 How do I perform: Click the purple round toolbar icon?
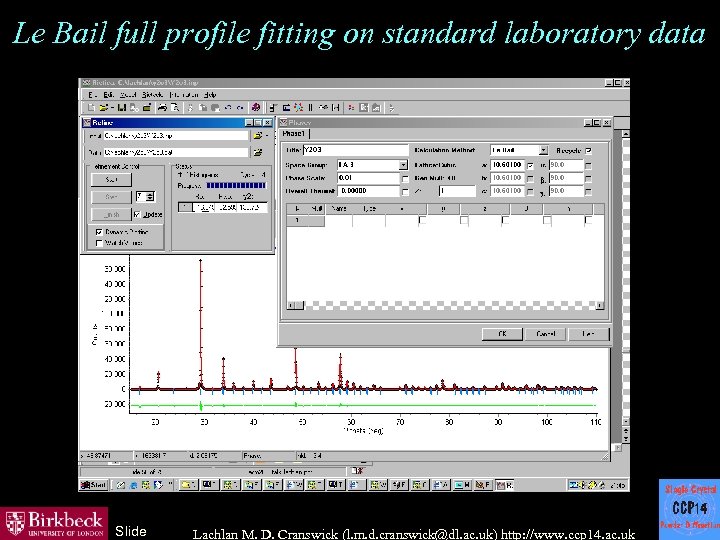click(256, 107)
